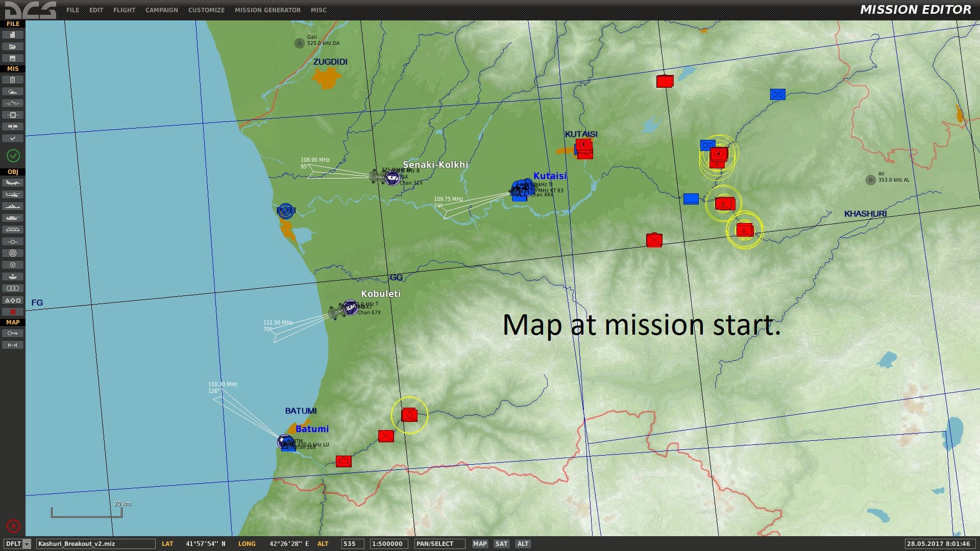
Task: Open the MISC menu
Action: 318,10
